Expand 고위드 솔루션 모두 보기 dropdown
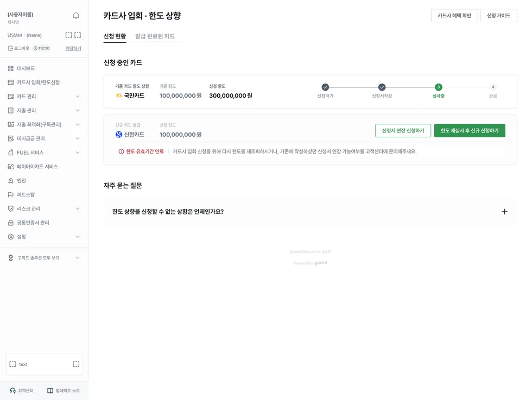Screen dimensions: 532x400 pos(78,258)
